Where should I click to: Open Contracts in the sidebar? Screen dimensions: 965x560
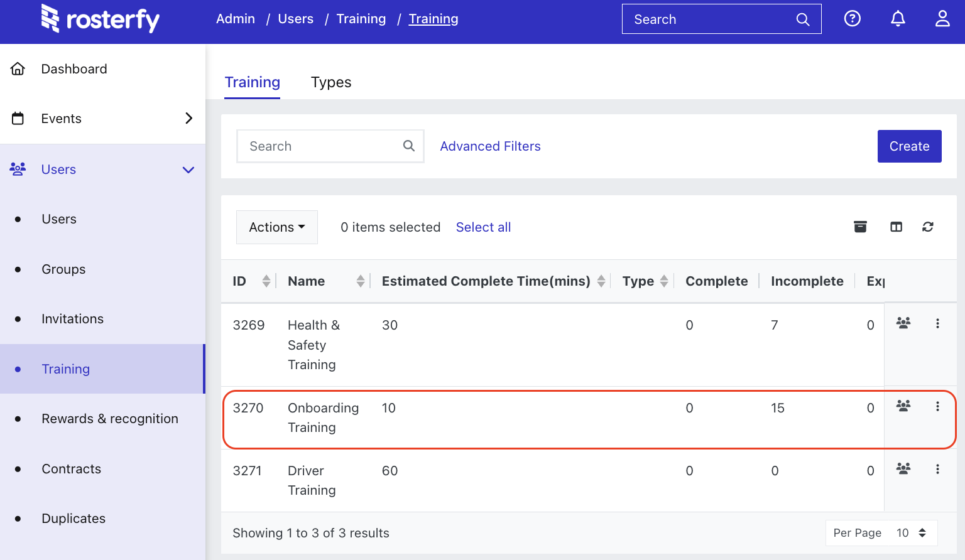(x=71, y=469)
